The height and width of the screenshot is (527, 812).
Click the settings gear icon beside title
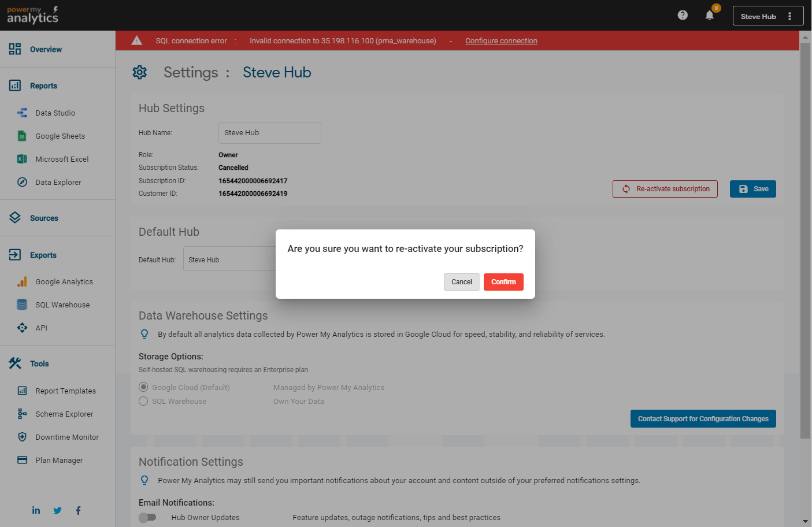(x=139, y=72)
